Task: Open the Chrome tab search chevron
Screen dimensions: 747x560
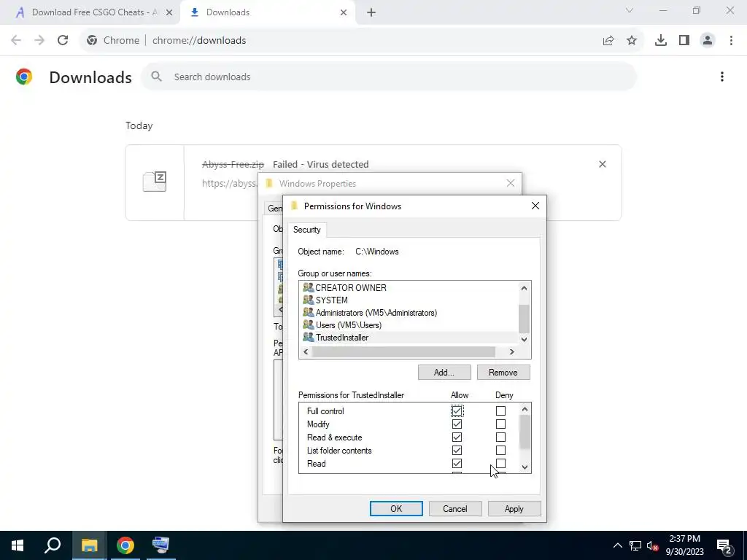Action: [x=630, y=10]
